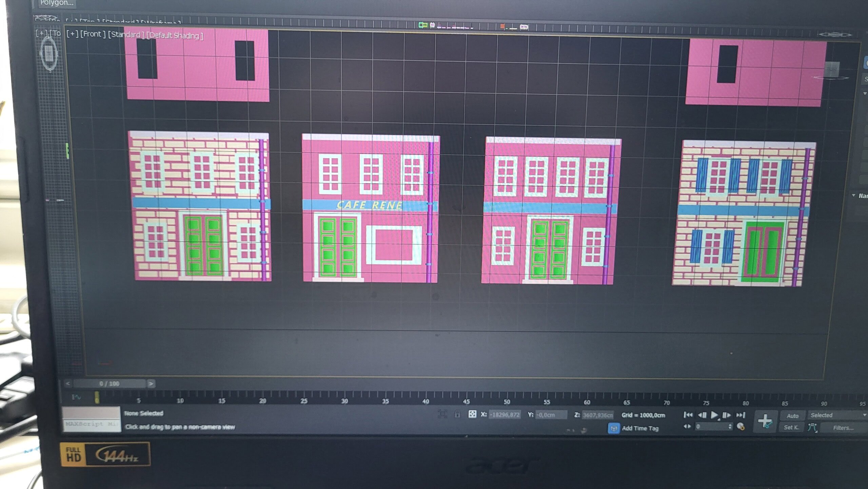Viewport: 868px width, 489px height.
Task: Select the top-right pink roof block
Action: click(755, 72)
